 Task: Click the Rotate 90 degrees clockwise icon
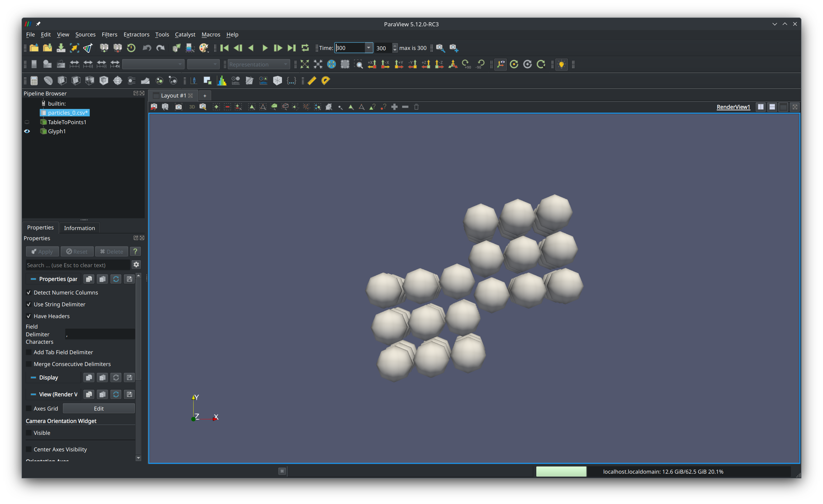[x=466, y=64]
